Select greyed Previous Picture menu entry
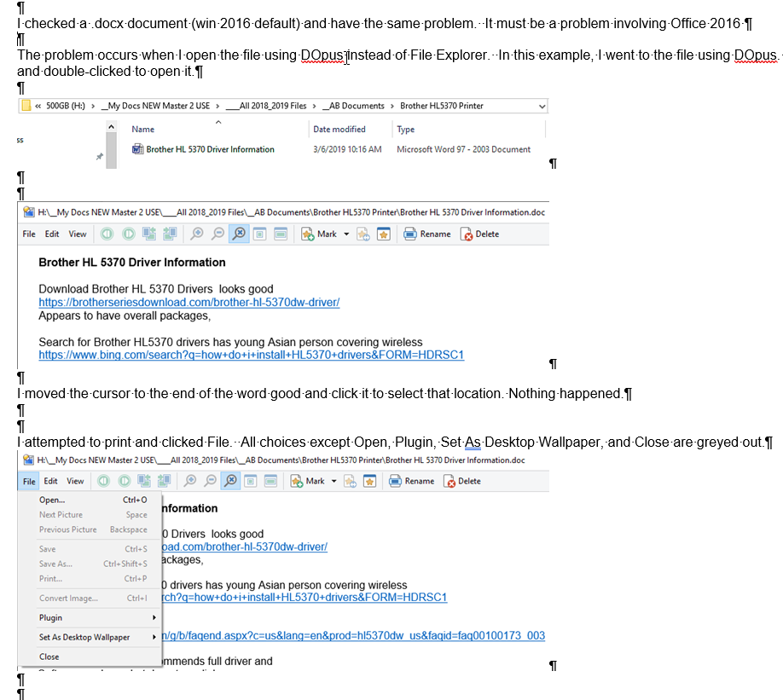This screenshot has height=700, width=783. click(90, 529)
